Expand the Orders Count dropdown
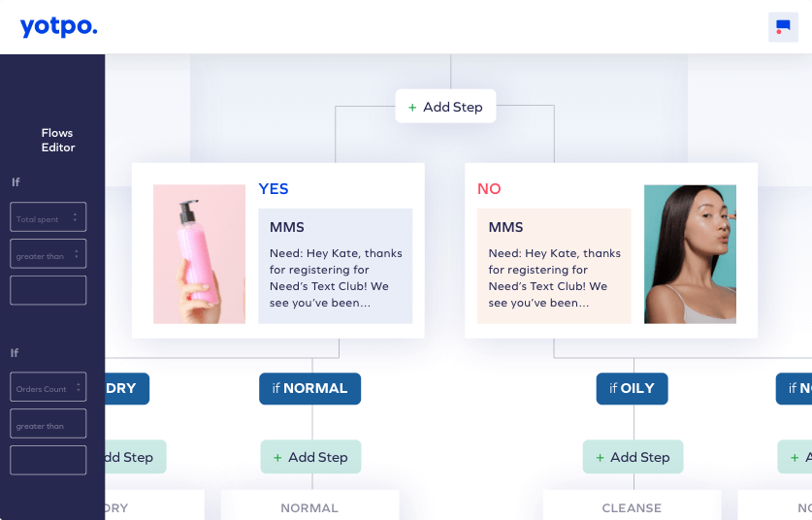This screenshot has width=812, height=520. (x=49, y=387)
